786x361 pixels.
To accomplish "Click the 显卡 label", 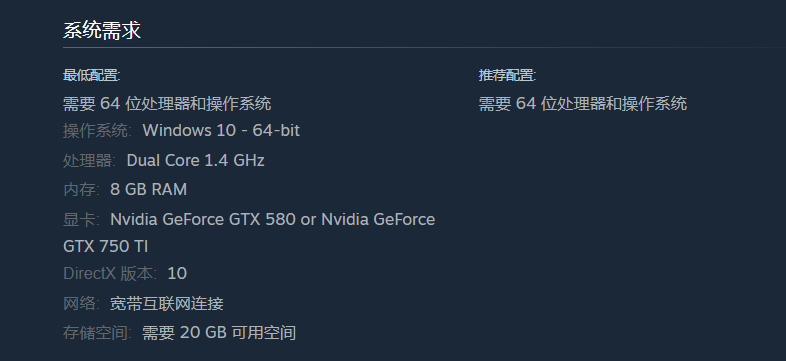I will point(81,220).
